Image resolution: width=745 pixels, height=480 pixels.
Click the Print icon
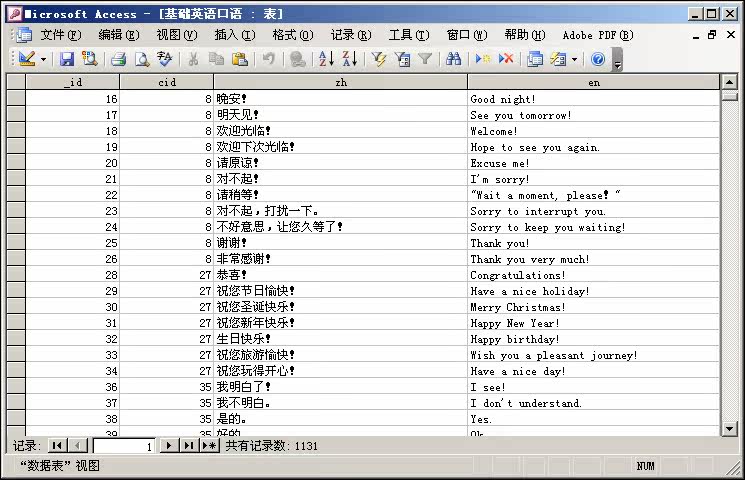coord(118,59)
